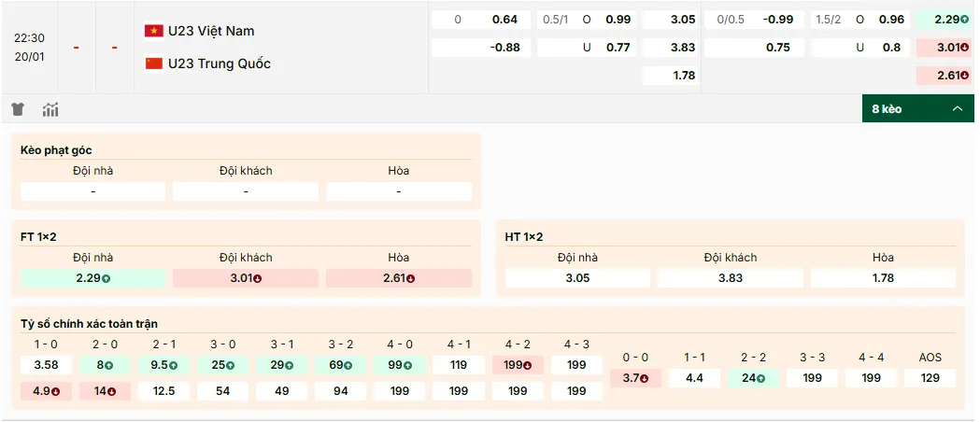Click the Vietnam flag icon
Screen dimensions: 980x422
coord(153,31)
